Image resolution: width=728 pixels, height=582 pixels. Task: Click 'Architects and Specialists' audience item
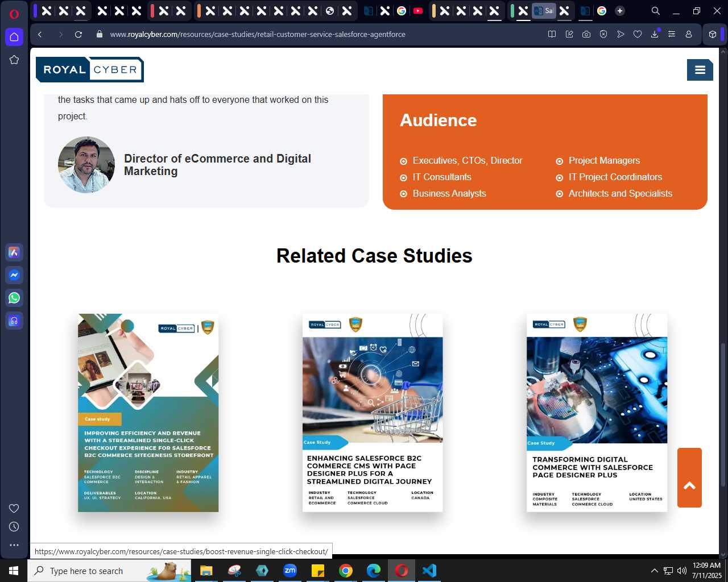tap(621, 193)
